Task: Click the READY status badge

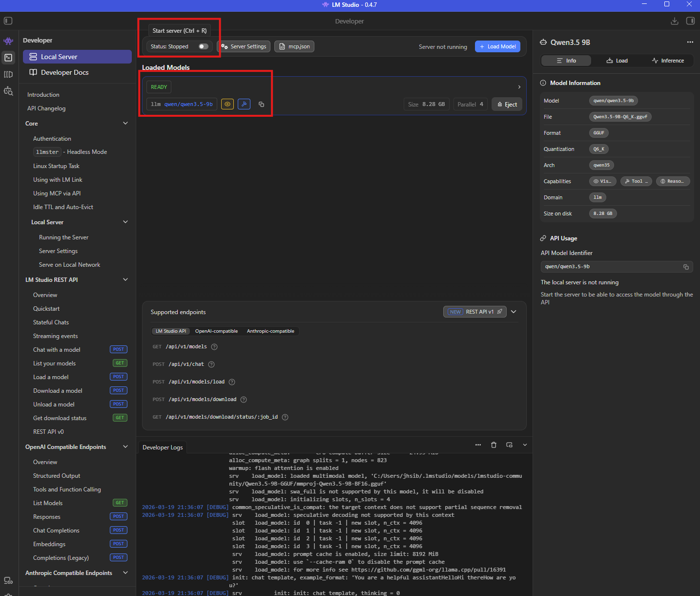Action: pyautogui.click(x=159, y=87)
